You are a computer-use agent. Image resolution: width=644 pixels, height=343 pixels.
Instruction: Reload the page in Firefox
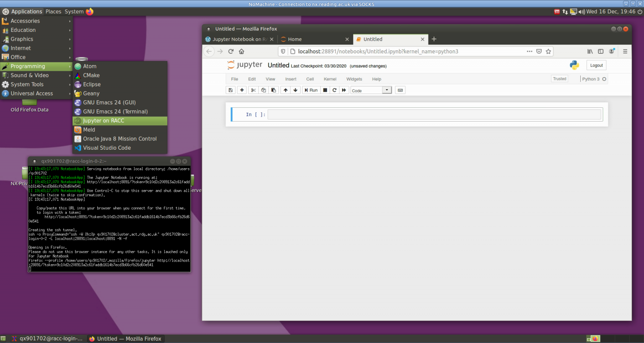pos(231,51)
